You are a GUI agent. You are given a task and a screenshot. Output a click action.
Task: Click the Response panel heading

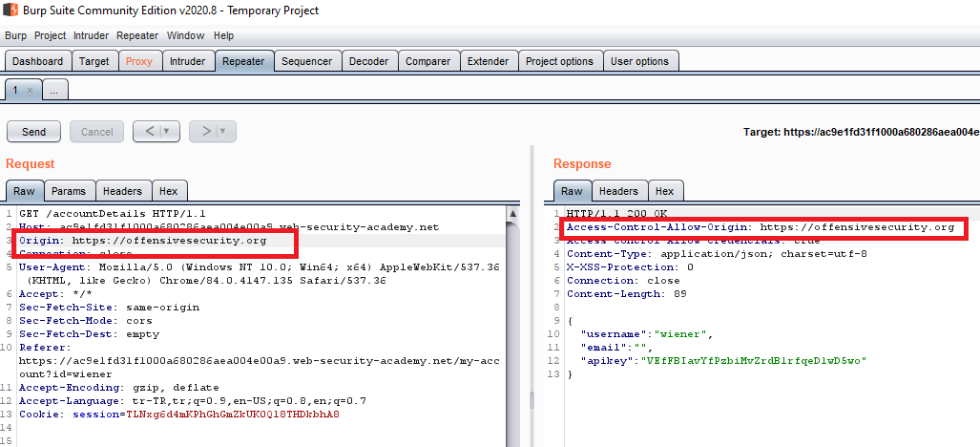pos(582,163)
